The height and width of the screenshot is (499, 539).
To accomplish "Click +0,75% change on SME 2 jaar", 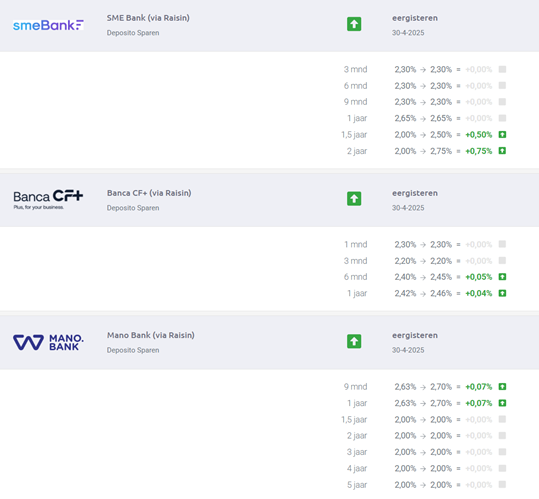I will tap(478, 151).
